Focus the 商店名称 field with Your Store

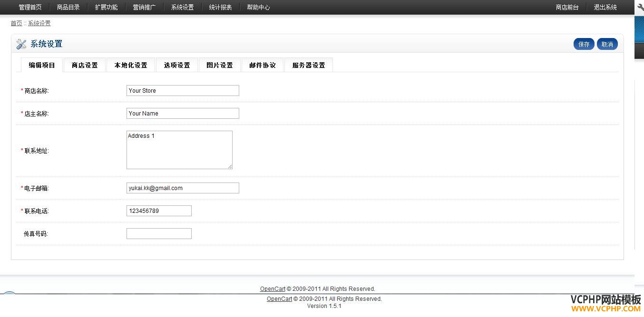tap(183, 90)
